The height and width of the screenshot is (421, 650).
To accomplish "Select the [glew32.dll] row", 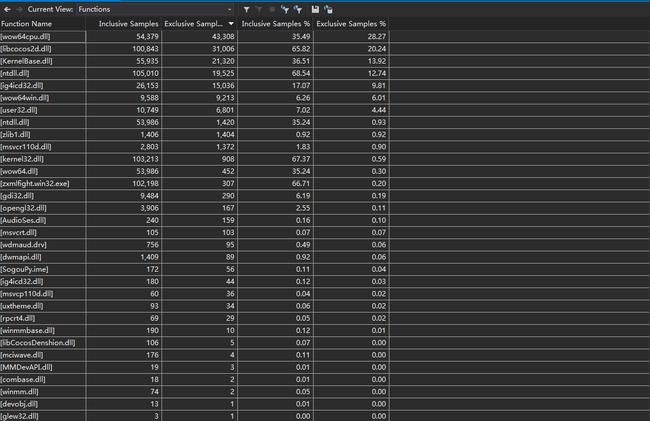I will pyautogui.click(x=194, y=416).
